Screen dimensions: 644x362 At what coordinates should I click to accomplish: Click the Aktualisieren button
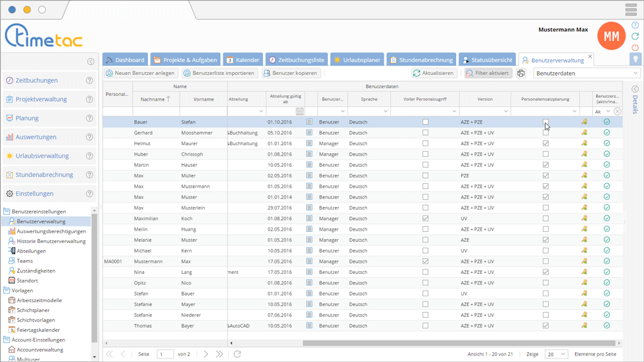(x=434, y=74)
